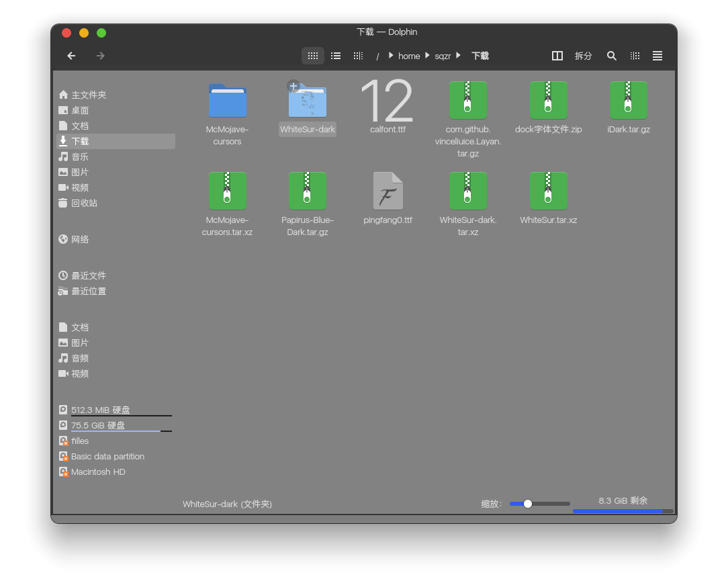
Task: Search for 视频 videos in lower sidebar
Action: point(116,374)
